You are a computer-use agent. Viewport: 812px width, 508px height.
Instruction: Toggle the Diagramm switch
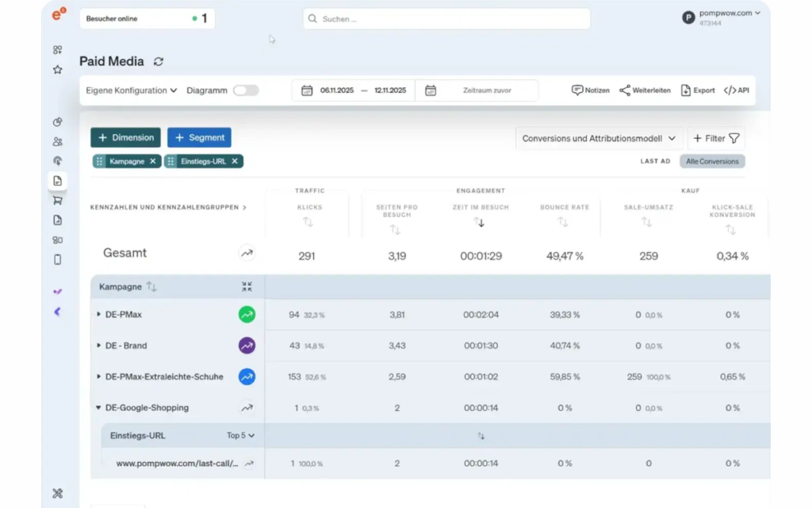[x=246, y=90]
